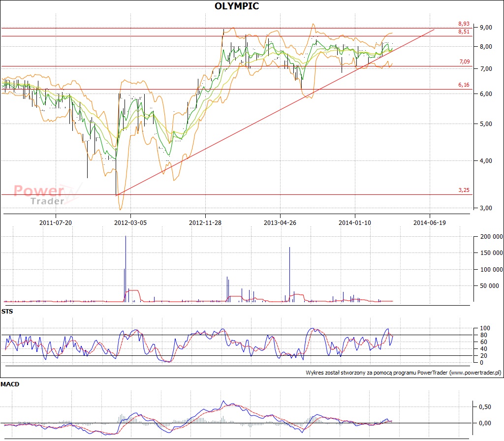Screen dimensions: 504x441
Task: Click the 3,25 support level label
Action: 464,190
